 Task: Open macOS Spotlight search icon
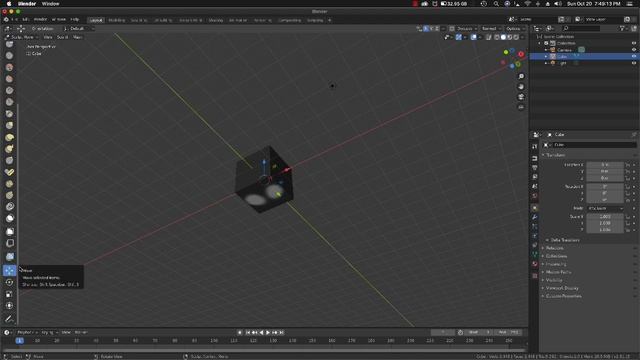pyautogui.click(x=496, y=4)
